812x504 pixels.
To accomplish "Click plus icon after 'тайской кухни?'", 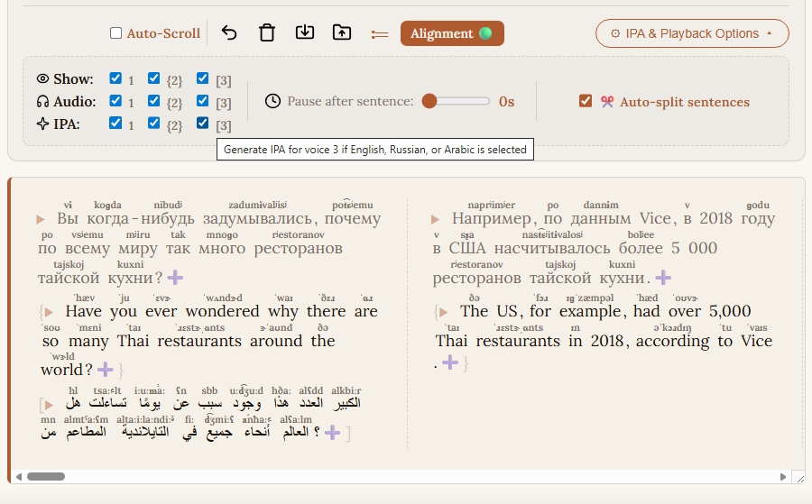I will pos(176,278).
